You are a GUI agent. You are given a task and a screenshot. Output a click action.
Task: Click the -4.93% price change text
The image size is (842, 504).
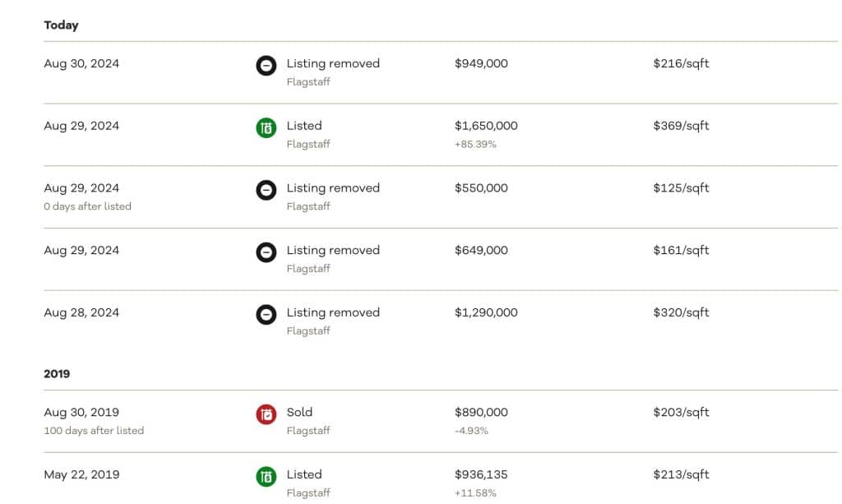coord(471,430)
